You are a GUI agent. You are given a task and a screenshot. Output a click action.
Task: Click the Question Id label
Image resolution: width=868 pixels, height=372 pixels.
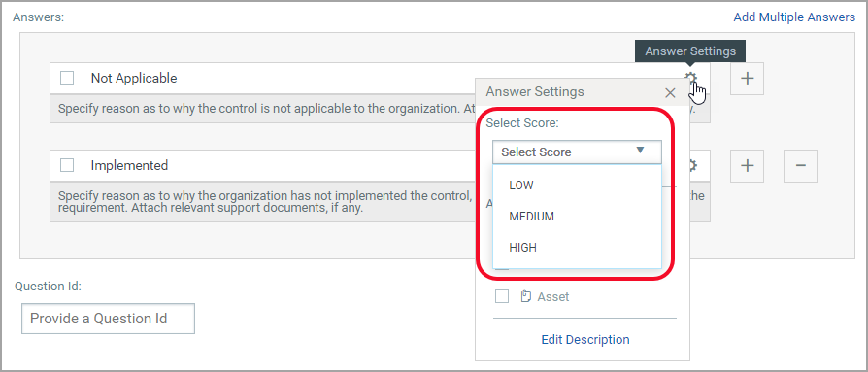point(48,287)
